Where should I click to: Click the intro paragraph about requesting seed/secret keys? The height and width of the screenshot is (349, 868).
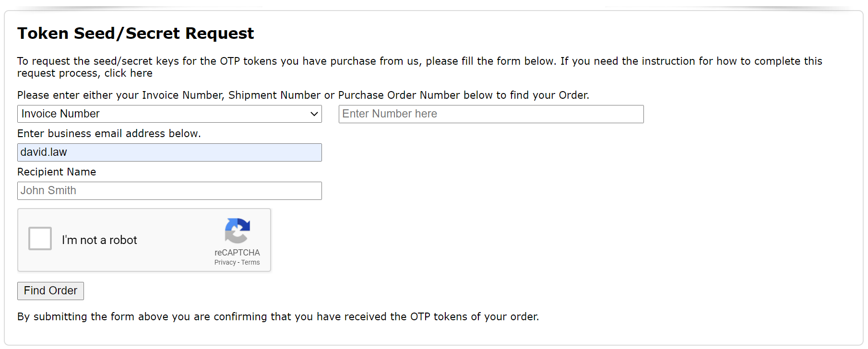pyautogui.click(x=419, y=61)
